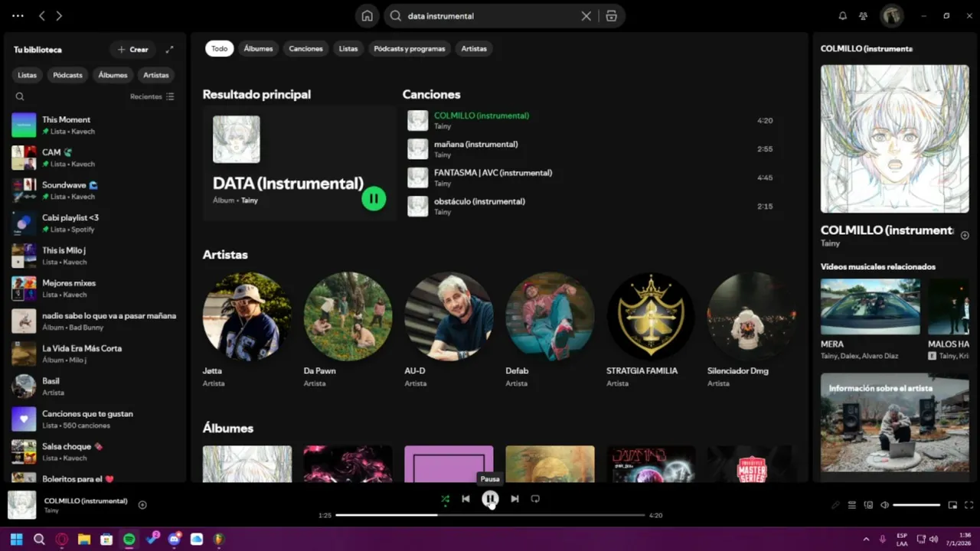Filter library by Listas chip

(x=27, y=75)
